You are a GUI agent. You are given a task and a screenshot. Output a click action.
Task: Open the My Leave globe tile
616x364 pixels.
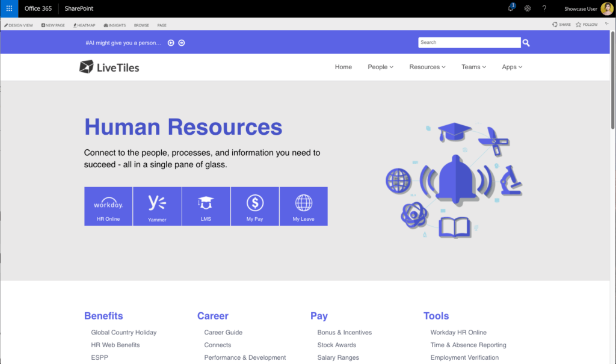click(x=304, y=206)
